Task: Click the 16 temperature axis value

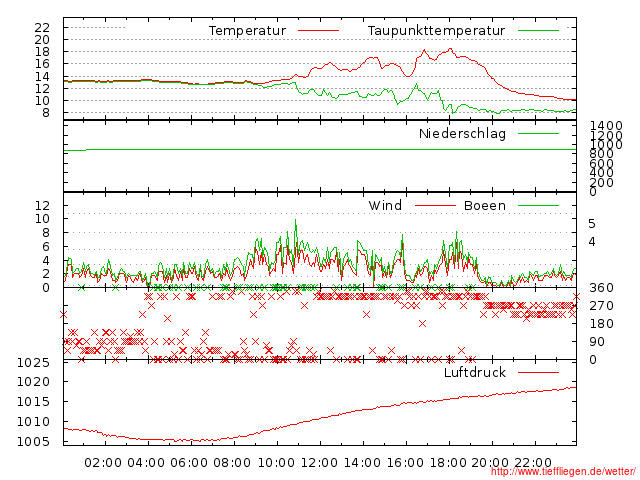Action: tap(42, 64)
